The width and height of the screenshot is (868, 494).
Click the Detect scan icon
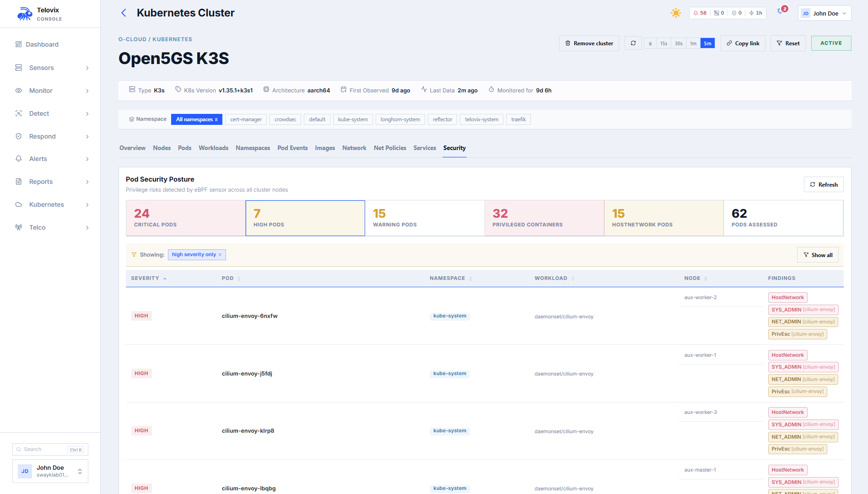19,113
